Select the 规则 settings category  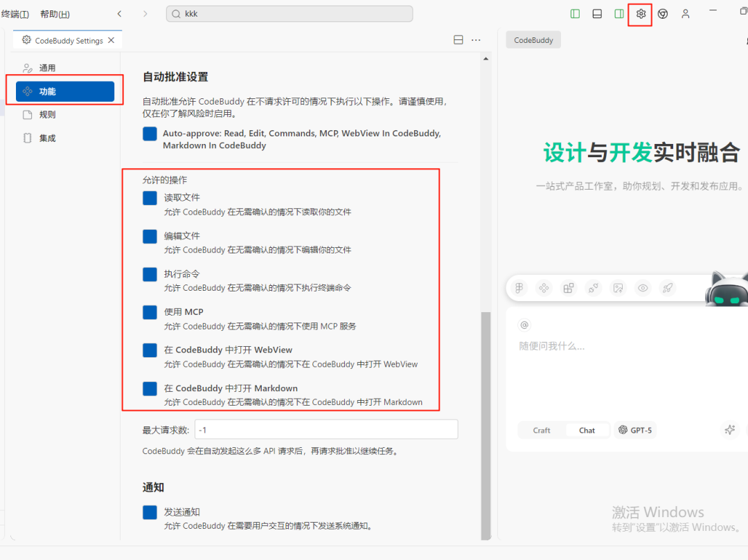pos(65,114)
